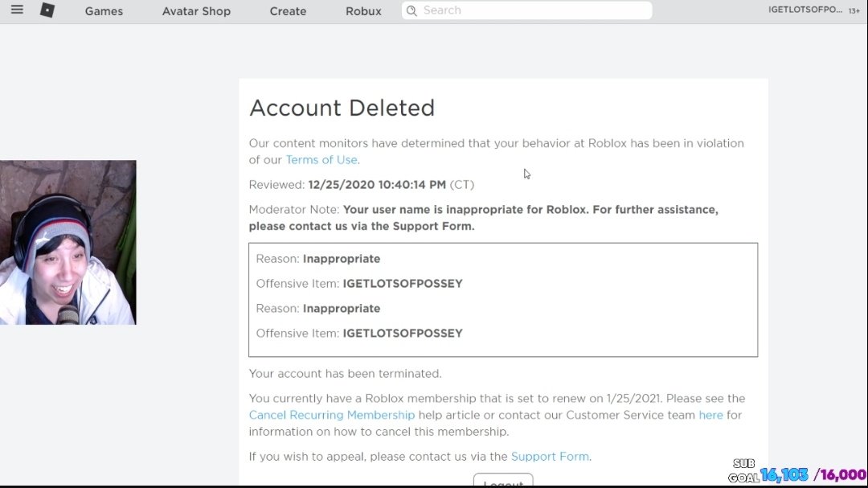Click the Logout button
The width and height of the screenshot is (868, 488).
coord(503,480)
